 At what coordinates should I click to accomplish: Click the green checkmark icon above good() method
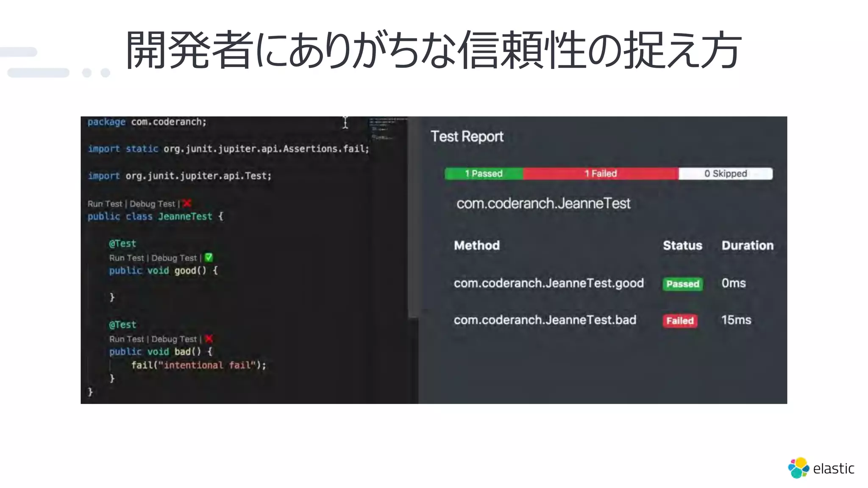pyautogui.click(x=209, y=258)
